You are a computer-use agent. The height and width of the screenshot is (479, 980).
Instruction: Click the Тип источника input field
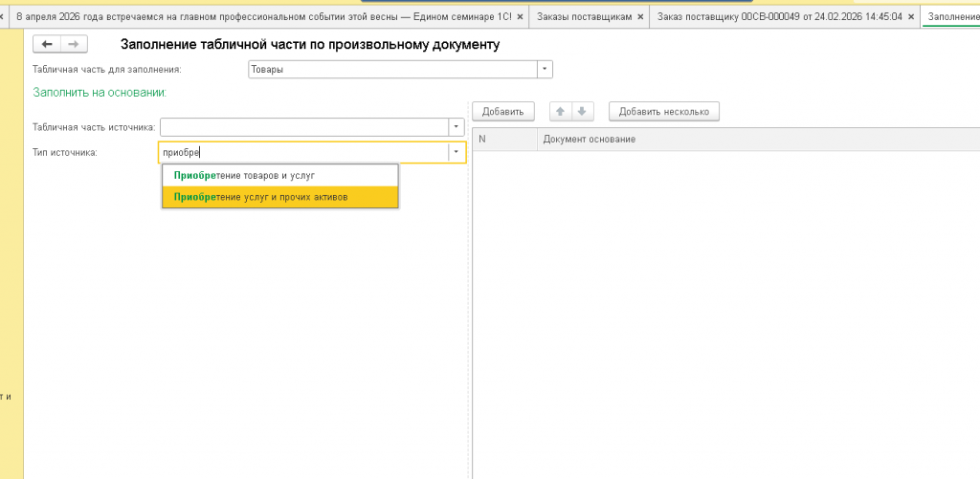tap(301, 152)
